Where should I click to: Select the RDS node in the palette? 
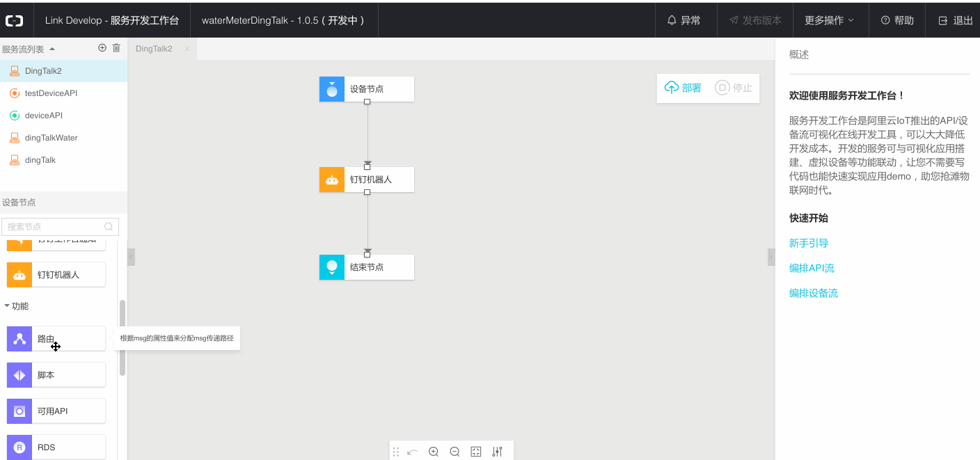click(x=56, y=447)
